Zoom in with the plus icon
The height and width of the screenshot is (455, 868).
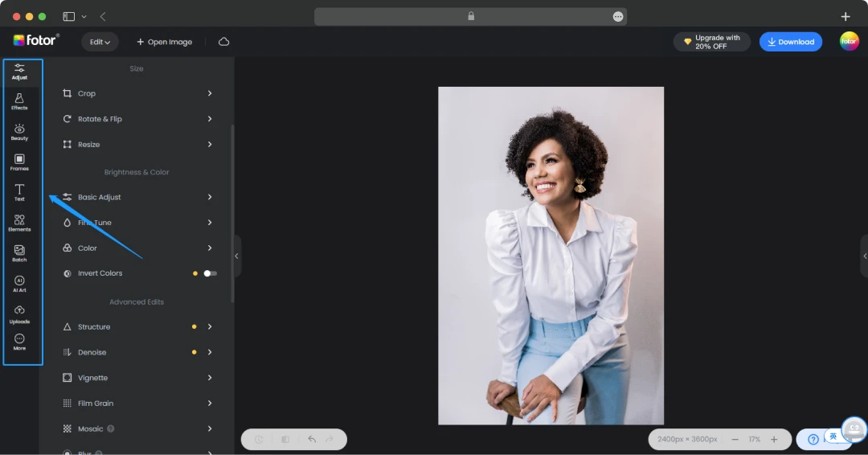coord(774,439)
